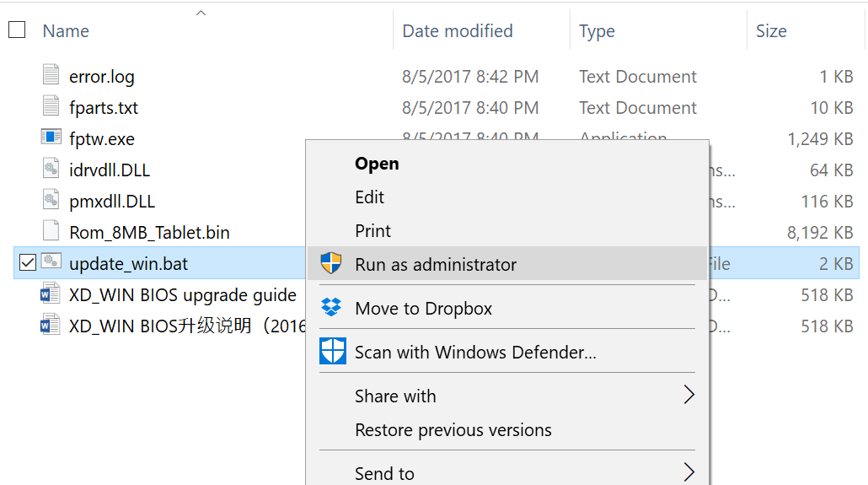Image resolution: width=868 pixels, height=485 pixels.
Task: Select Restore previous versions menu entry
Action: [453, 430]
